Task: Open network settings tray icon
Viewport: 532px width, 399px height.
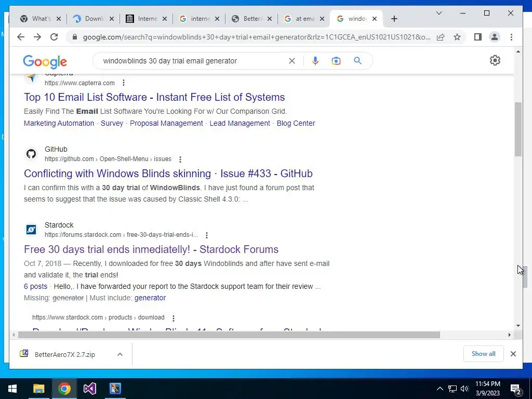Action: (x=453, y=389)
